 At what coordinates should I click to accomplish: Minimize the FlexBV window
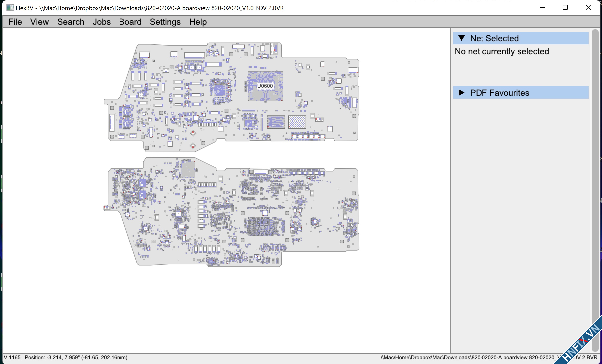pyautogui.click(x=542, y=8)
